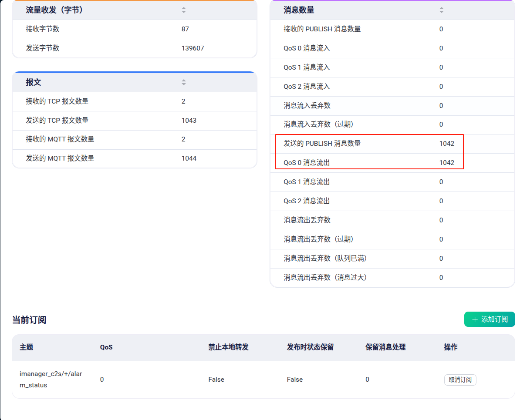Click the 发布时状态保留 column header

pyautogui.click(x=310, y=347)
